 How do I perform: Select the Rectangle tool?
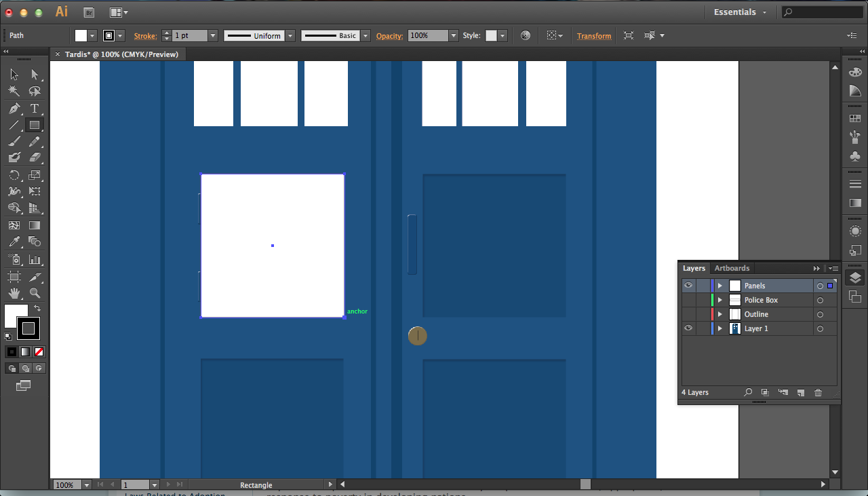tap(35, 125)
